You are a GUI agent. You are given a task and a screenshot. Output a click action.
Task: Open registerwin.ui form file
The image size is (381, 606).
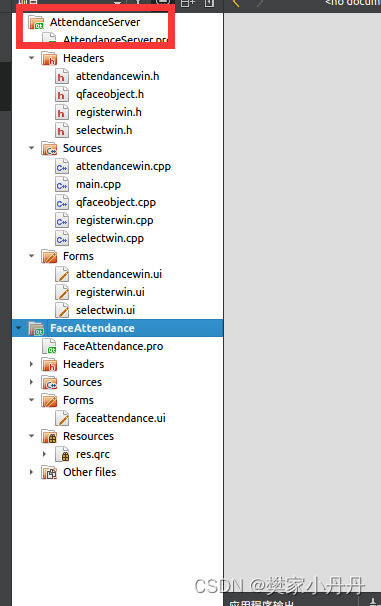pyautogui.click(x=110, y=292)
